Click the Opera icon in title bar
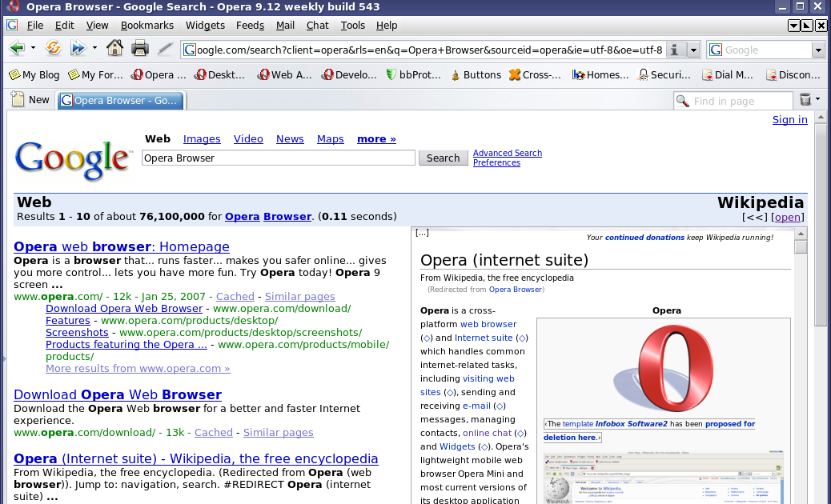The image size is (831, 504). point(13,6)
